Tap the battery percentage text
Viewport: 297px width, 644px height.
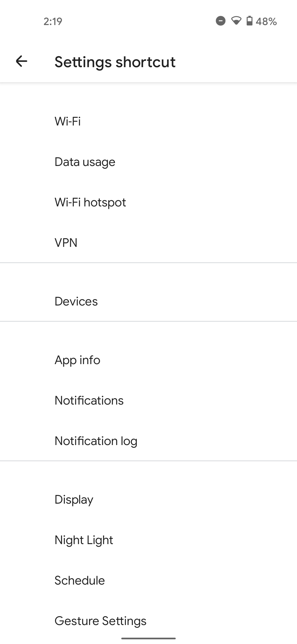click(266, 21)
